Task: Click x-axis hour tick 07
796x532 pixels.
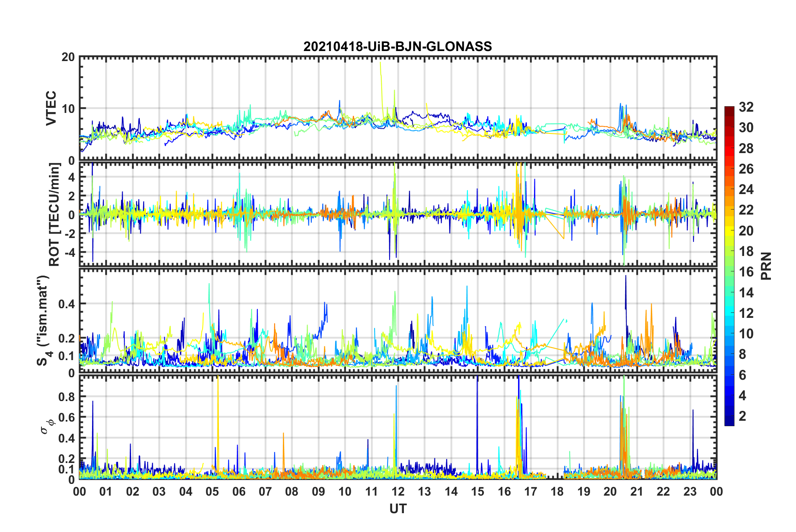Action: [x=265, y=491]
